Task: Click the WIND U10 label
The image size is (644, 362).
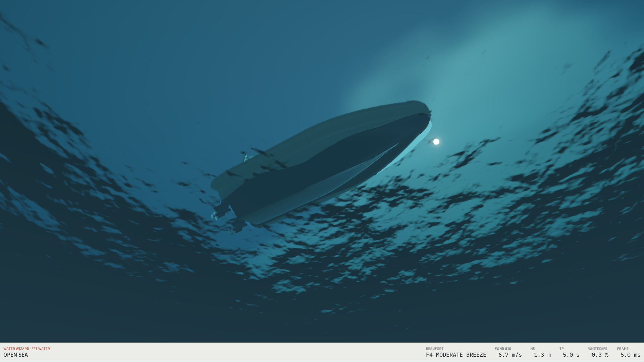Action: click(503, 349)
